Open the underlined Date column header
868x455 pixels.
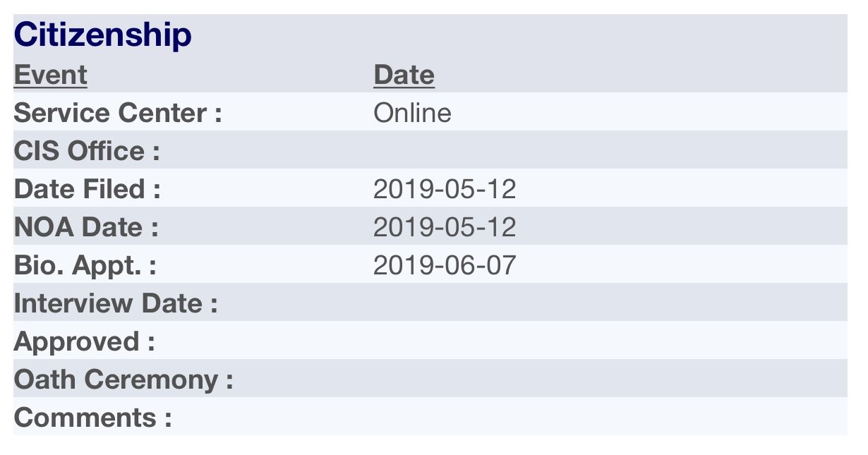click(404, 75)
